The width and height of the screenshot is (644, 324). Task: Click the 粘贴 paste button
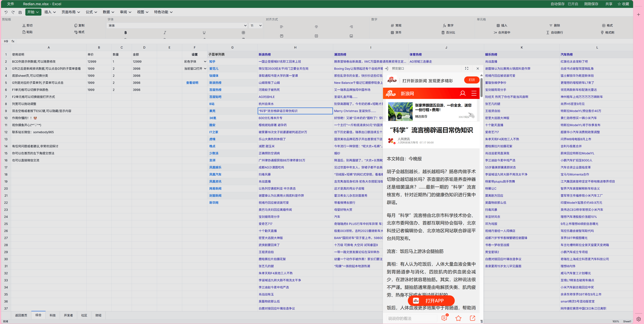[x=28, y=32]
